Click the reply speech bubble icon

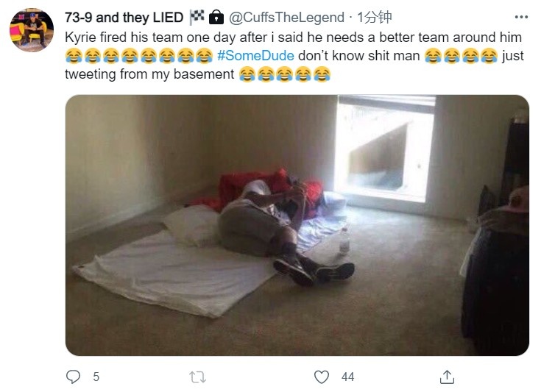[x=73, y=377]
